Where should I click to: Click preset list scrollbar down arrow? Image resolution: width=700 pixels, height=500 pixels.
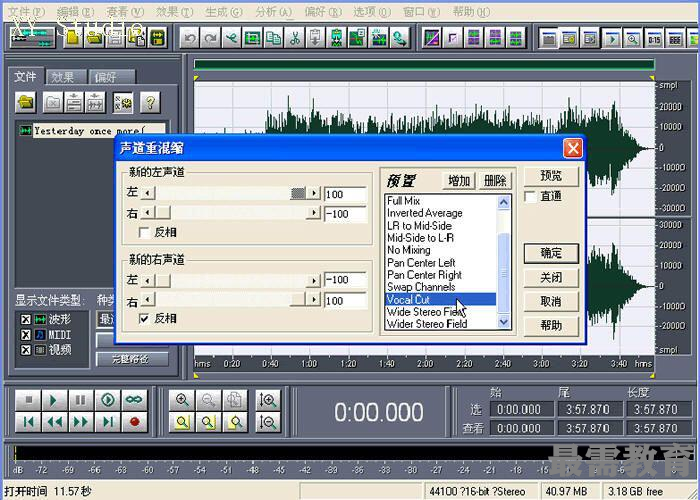(x=504, y=321)
